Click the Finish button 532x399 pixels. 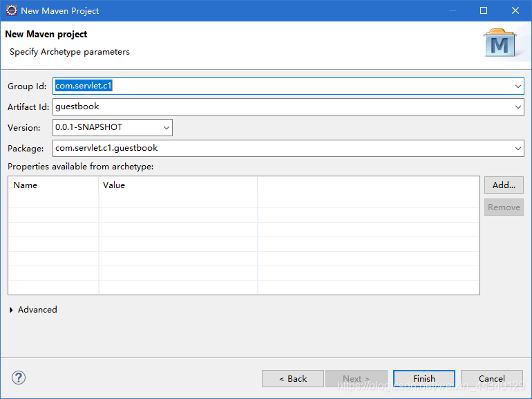424,379
